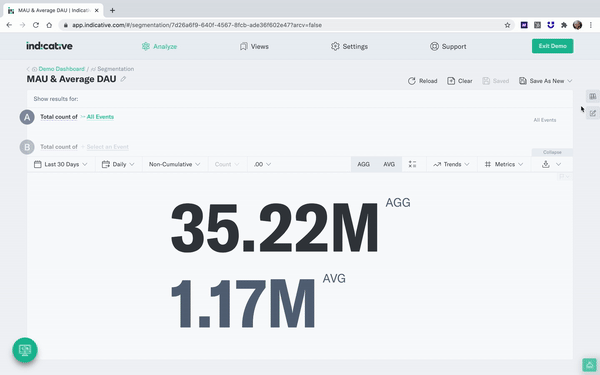Click the browser home icon

(49, 25)
